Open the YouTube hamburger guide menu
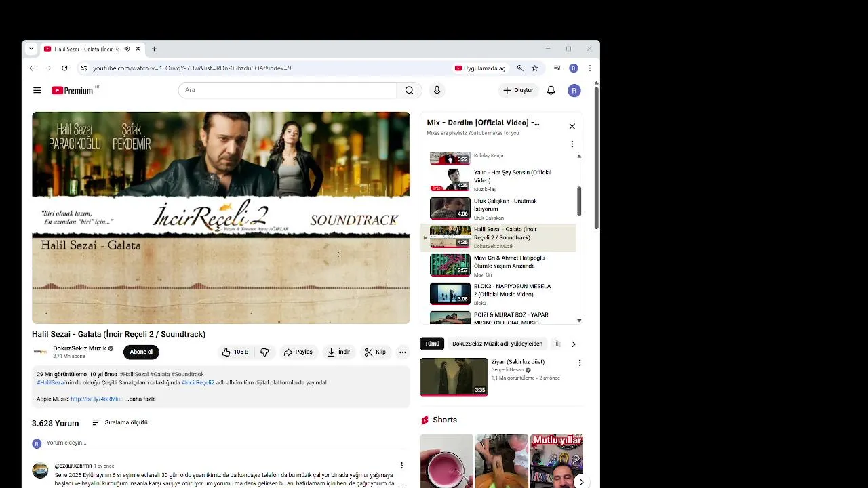868x488 pixels. 37,90
